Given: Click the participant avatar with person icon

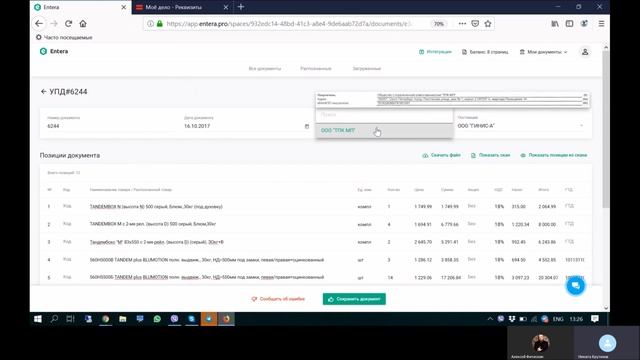Looking at the screenshot, I should click(x=607, y=343).
